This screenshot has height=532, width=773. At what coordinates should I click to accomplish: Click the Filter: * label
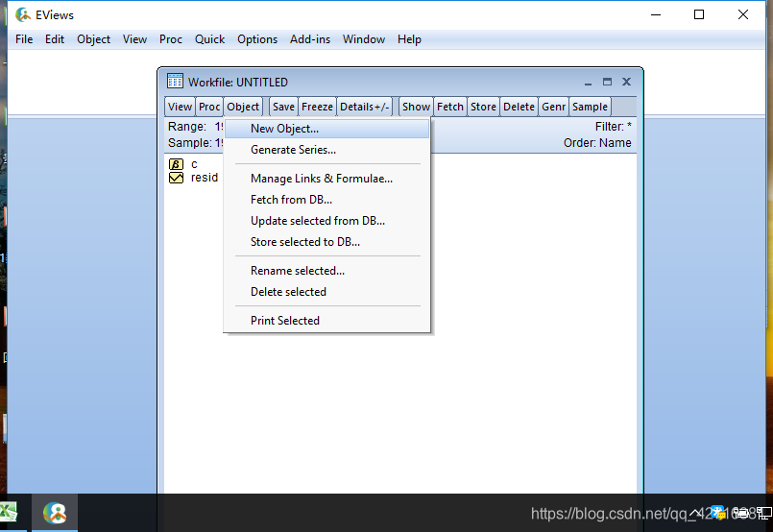point(613,127)
